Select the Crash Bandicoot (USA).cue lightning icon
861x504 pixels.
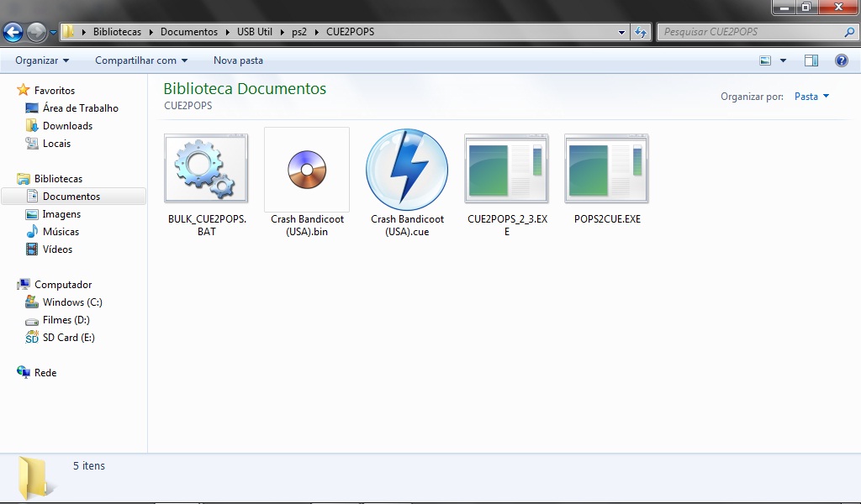click(407, 169)
